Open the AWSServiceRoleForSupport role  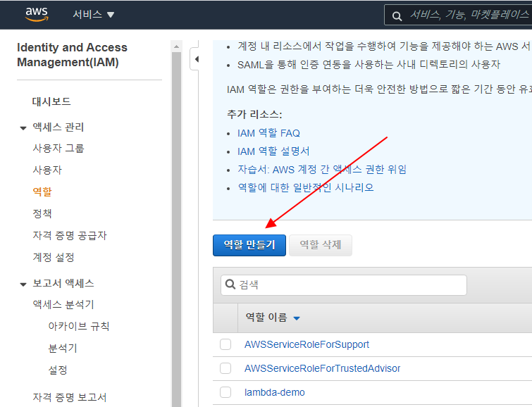coord(307,344)
